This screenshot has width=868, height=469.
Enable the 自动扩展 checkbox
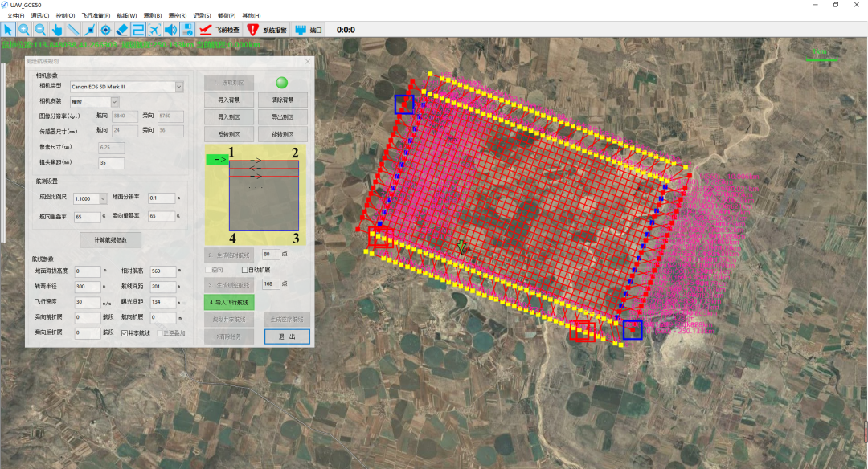(x=245, y=270)
